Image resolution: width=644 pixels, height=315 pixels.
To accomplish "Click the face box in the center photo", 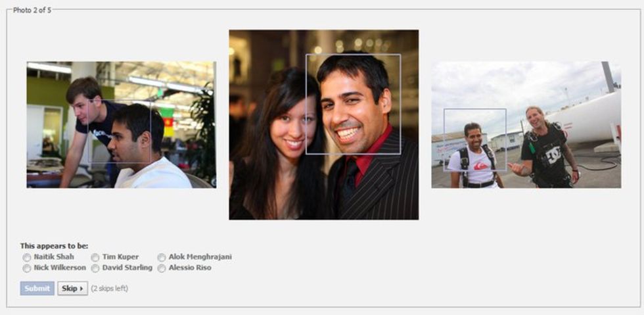I will tap(354, 104).
